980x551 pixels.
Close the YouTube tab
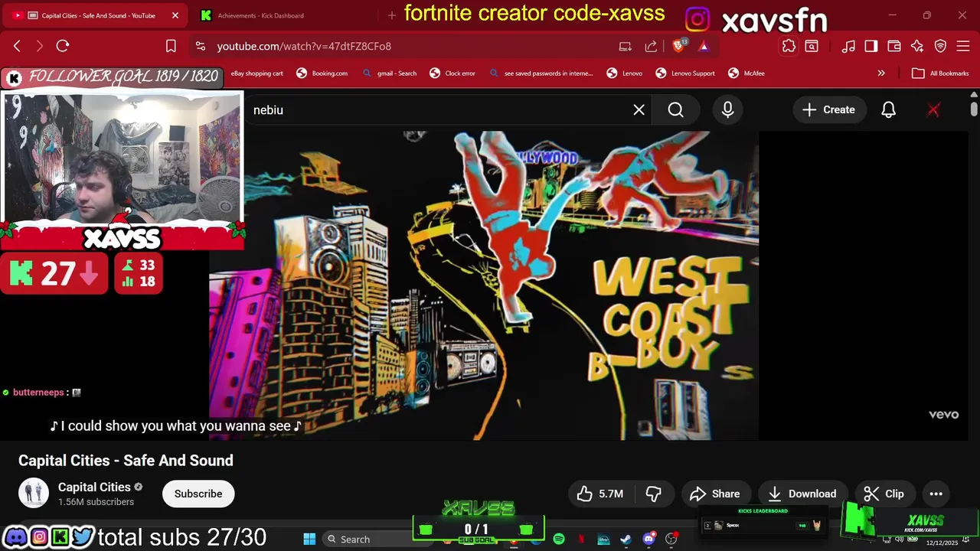tap(175, 15)
